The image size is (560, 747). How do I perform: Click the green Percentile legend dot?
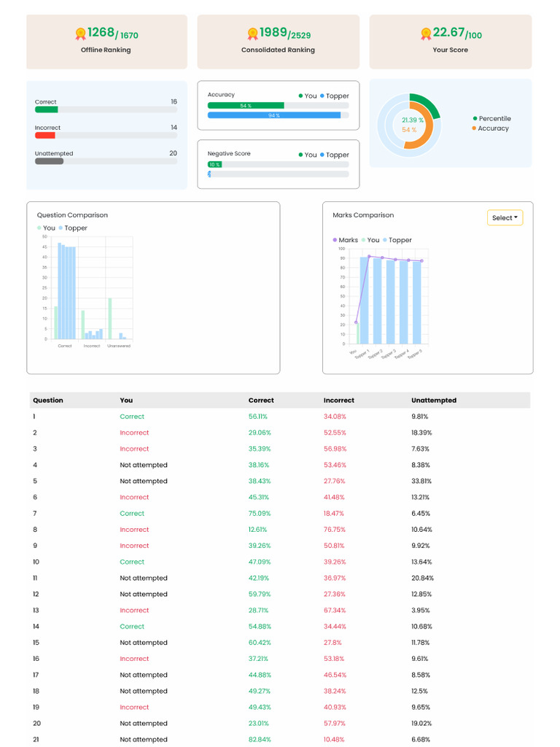475,118
